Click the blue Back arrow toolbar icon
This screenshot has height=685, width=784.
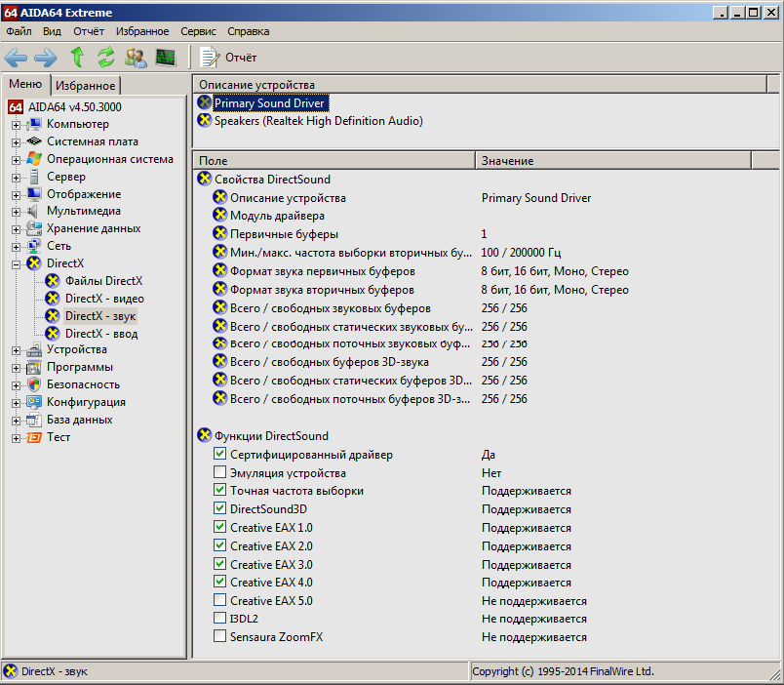click(17, 58)
